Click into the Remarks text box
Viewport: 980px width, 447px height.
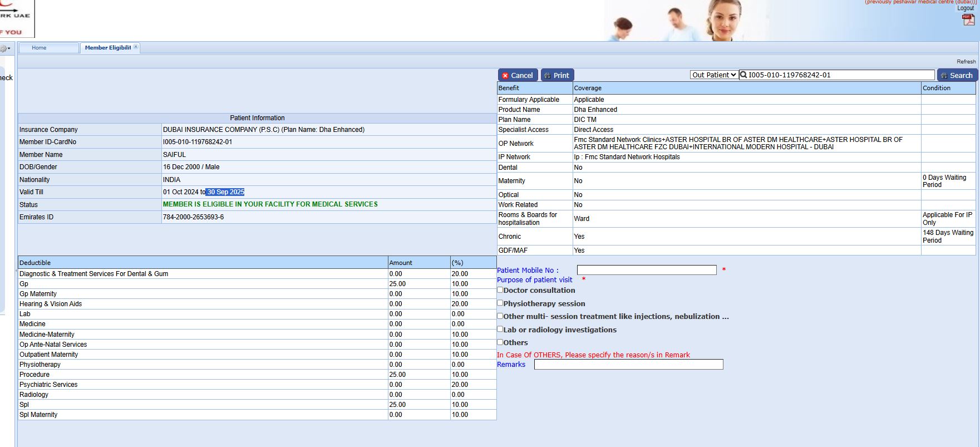(x=628, y=365)
